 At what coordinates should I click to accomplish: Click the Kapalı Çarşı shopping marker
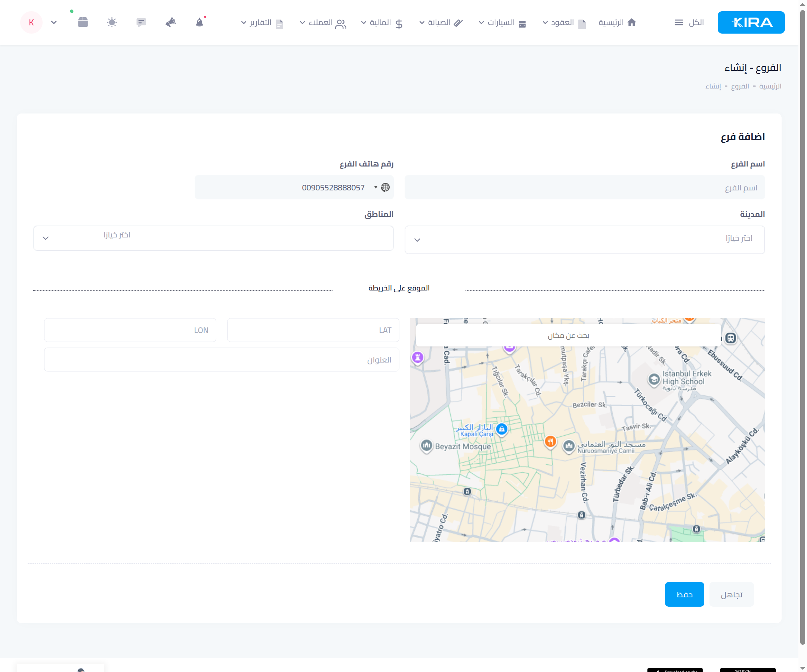tap(501, 429)
